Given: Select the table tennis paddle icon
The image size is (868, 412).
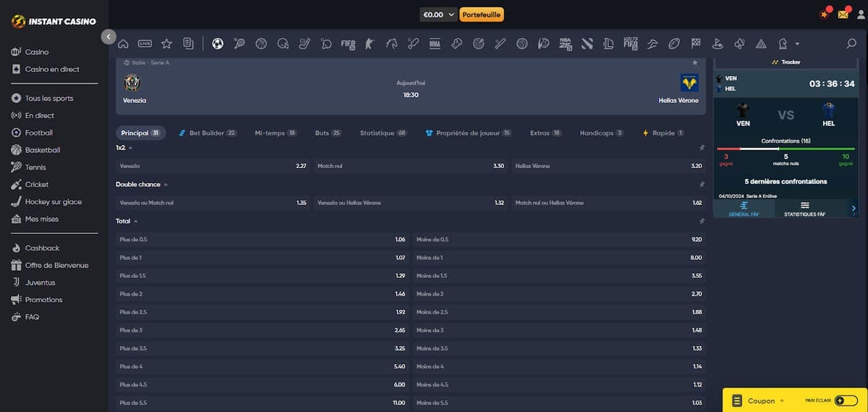Looking at the screenshot, I should point(326,43).
